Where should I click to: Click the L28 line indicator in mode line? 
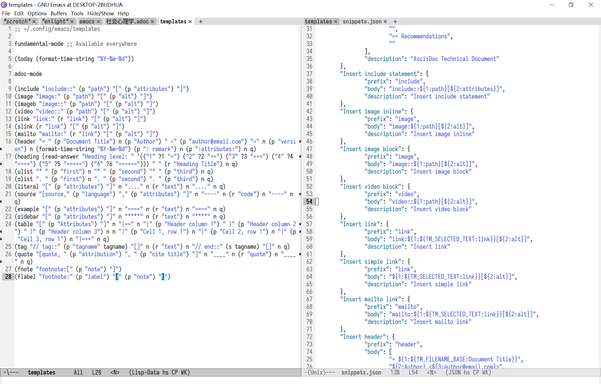(x=97, y=372)
